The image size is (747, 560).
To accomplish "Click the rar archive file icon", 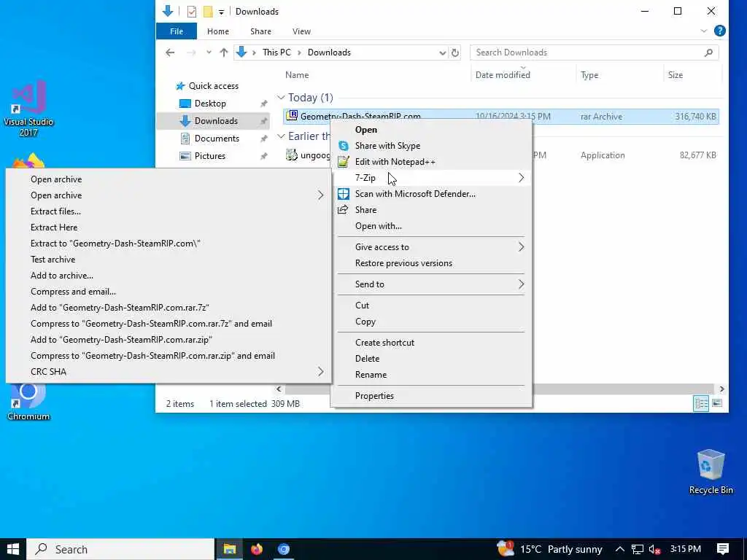I will (x=292, y=116).
